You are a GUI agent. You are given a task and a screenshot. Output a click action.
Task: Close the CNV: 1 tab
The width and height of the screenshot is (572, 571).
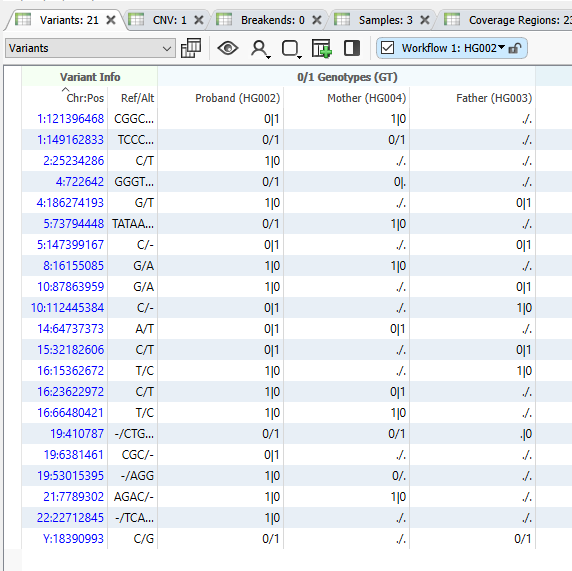(x=199, y=20)
